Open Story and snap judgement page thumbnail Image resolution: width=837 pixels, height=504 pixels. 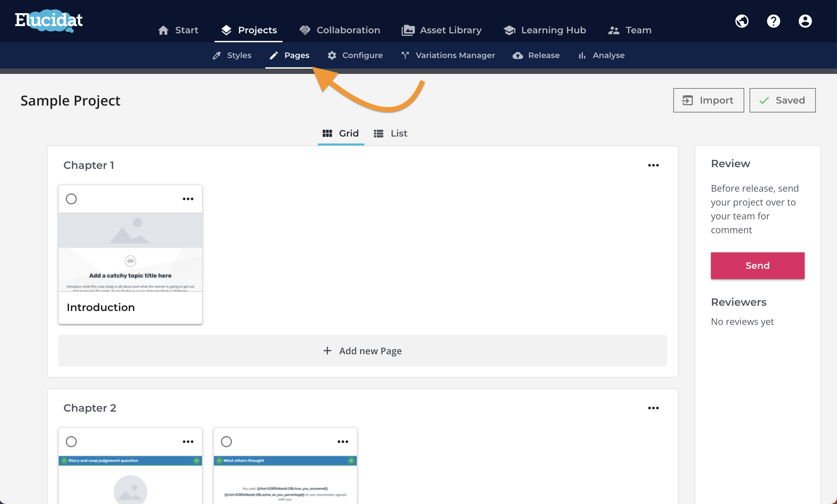click(x=130, y=480)
